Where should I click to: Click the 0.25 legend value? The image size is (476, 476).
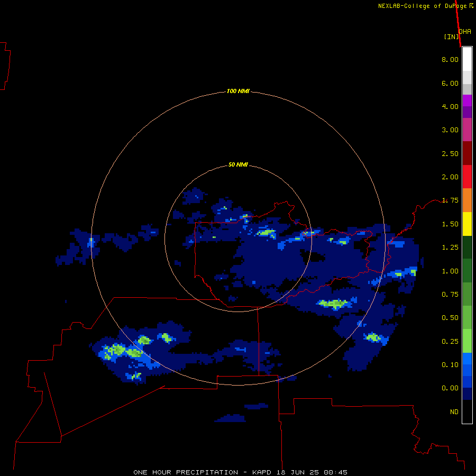(x=450, y=342)
